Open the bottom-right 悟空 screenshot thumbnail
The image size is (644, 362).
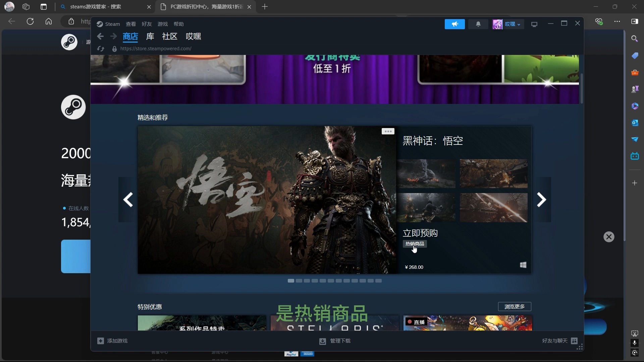click(x=494, y=207)
